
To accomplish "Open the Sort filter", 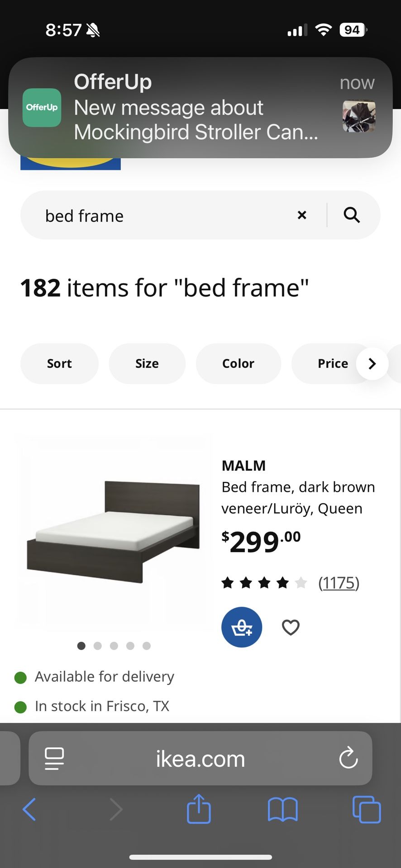I will pyautogui.click(x=59, y=363).
